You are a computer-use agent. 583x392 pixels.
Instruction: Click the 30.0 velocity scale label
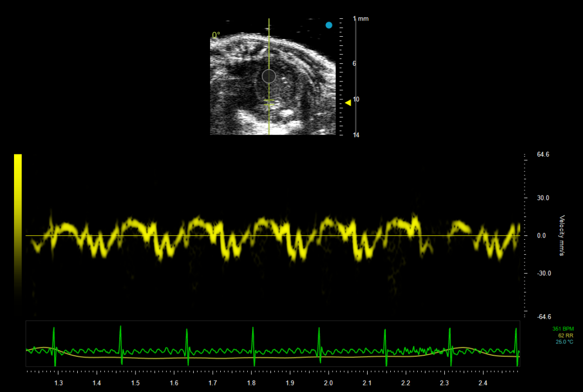[x=543, y=198]
